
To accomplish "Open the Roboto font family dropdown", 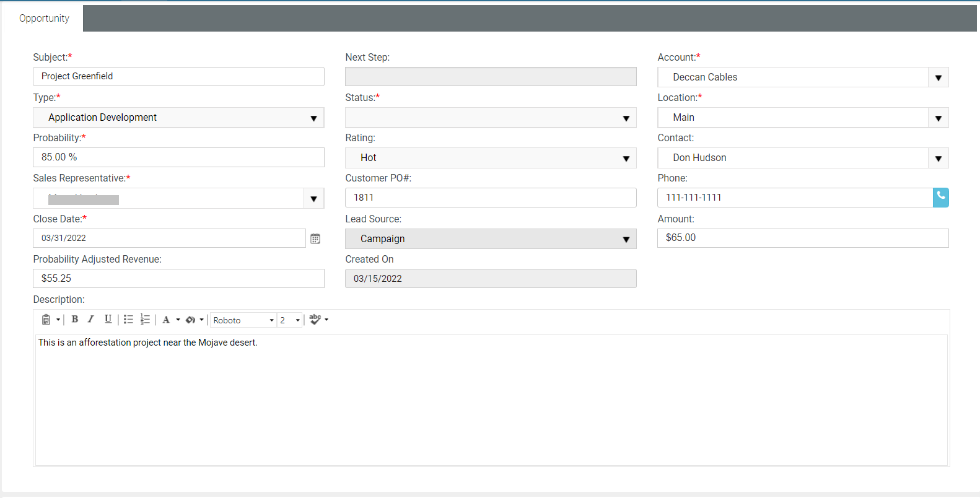I will pos(243,320).
